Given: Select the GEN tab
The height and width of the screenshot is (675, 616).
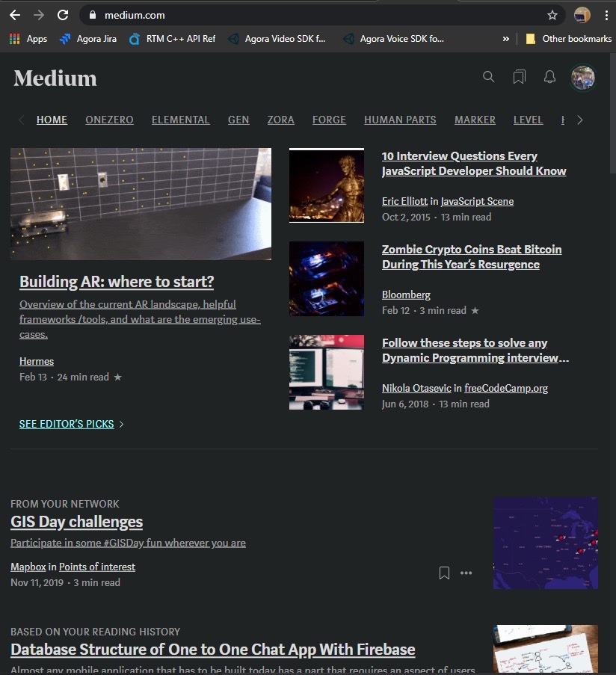Looking at the screenshot, I should [238, 120].
